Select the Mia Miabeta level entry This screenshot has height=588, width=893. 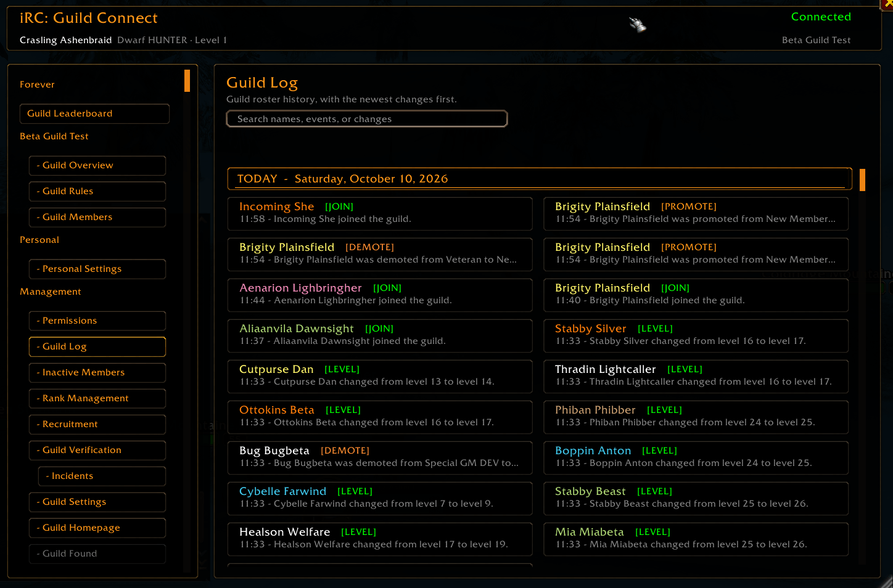(696, 539)
